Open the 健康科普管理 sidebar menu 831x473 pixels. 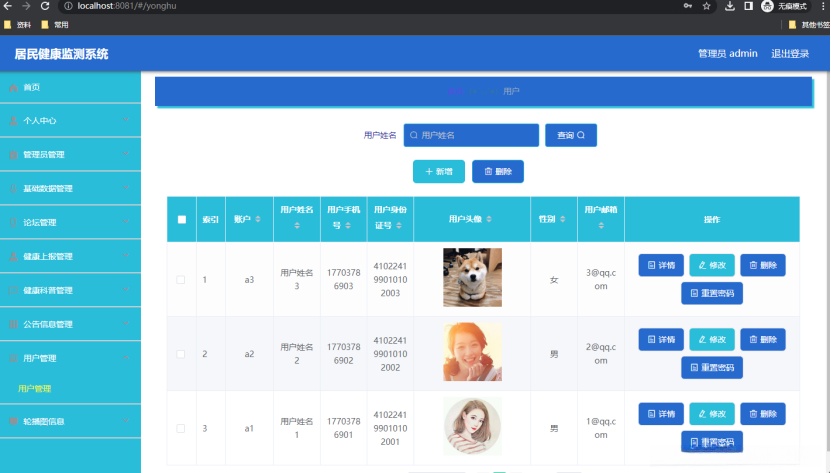point(70,290)
